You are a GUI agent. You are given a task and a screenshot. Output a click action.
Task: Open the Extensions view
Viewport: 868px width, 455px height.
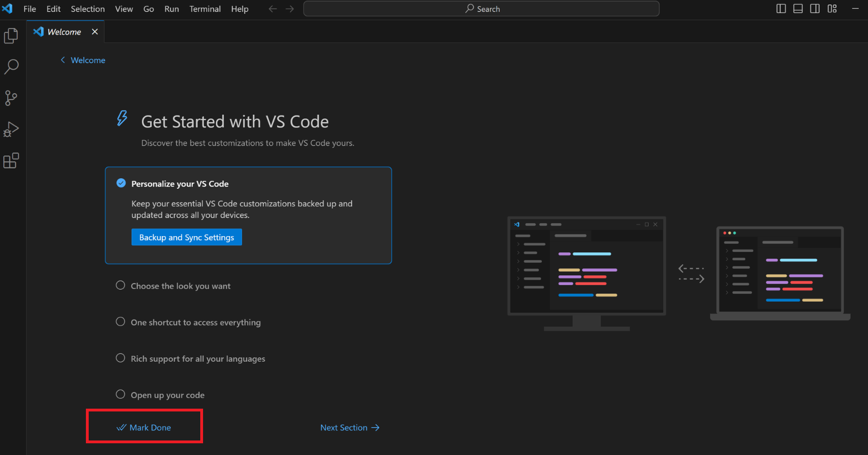click(x=11, y=161)
